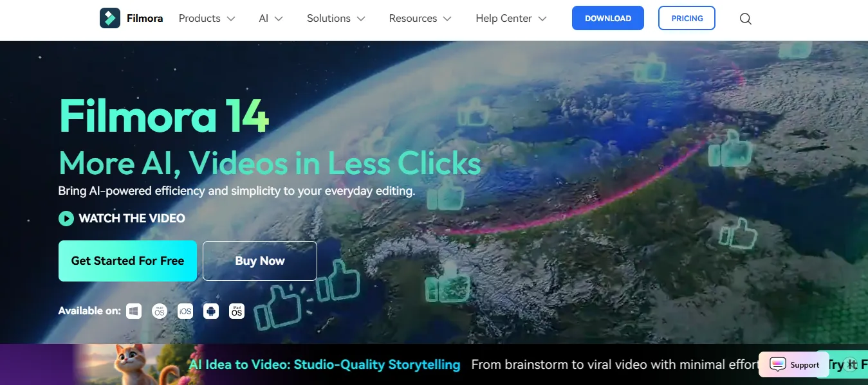The width and height of the screenshot is (868, 385).
Task: Expand the AI dropdown chevron
Action: 279,19
